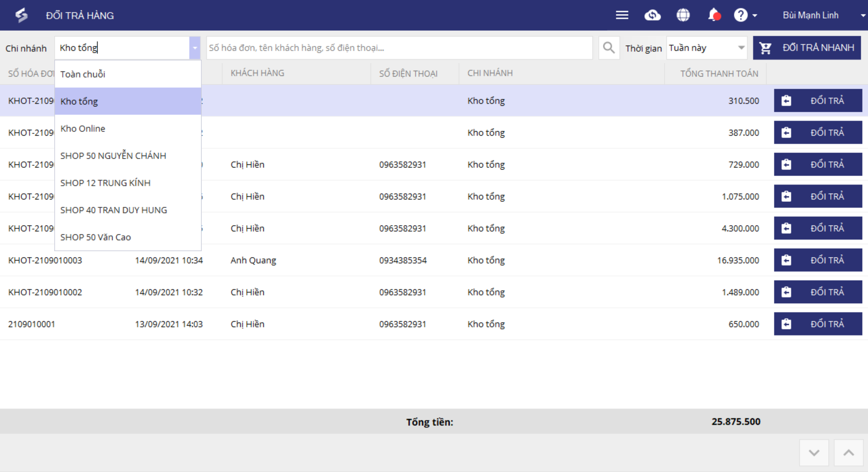Choose 'Kho Online' branch option
868x472 pixels.
pos(128,129)
